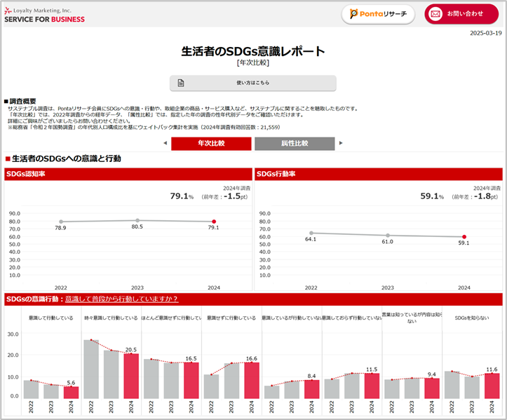Screen dimensions: 507x420
Task: Open the Ponta リサーチ button
Action: point(378,14)
